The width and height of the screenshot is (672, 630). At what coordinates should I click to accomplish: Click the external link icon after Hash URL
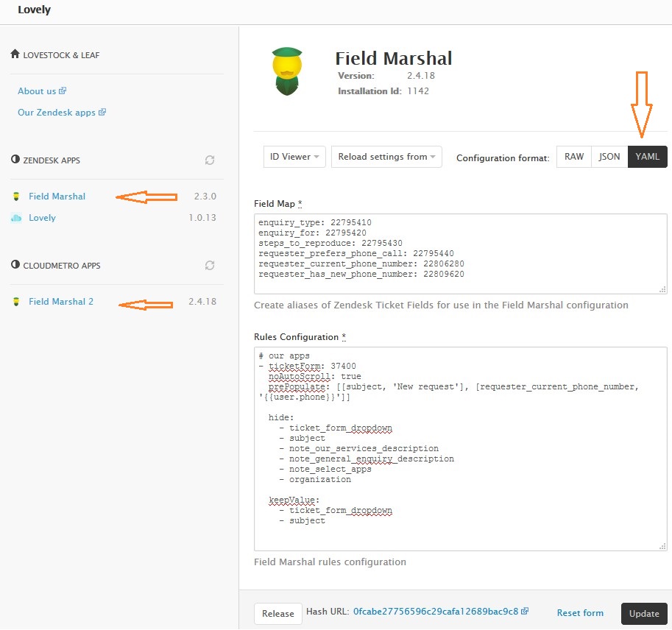tap(525, 611)
